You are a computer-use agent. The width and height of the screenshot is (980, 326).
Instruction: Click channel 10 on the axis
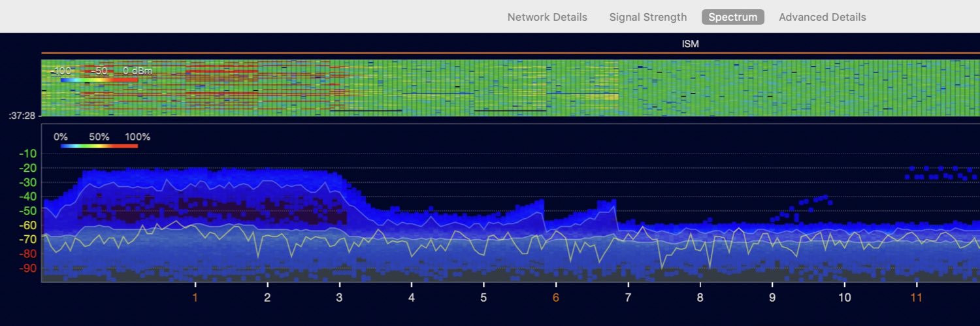(845, 298)
